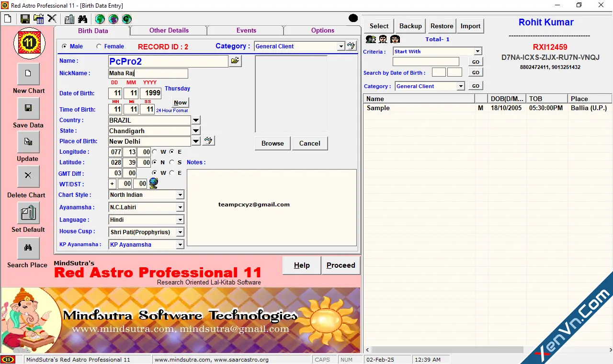This screenshot has width=613, height=364.
Task: Select the Male gender option
Action: pos(65,46)
